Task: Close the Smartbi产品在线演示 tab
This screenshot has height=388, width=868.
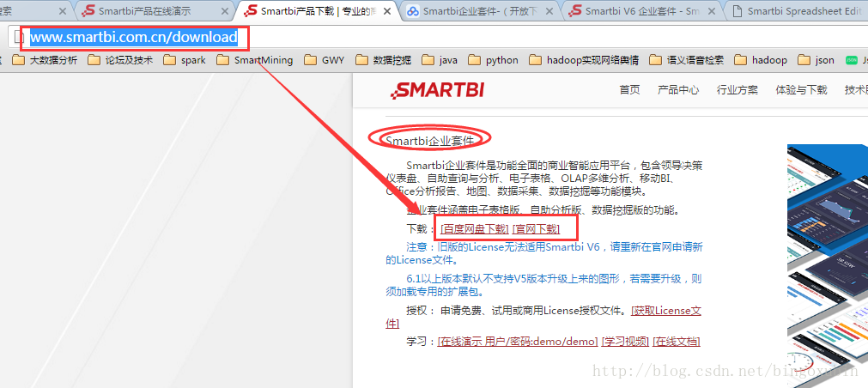Action: coord(224,11)
